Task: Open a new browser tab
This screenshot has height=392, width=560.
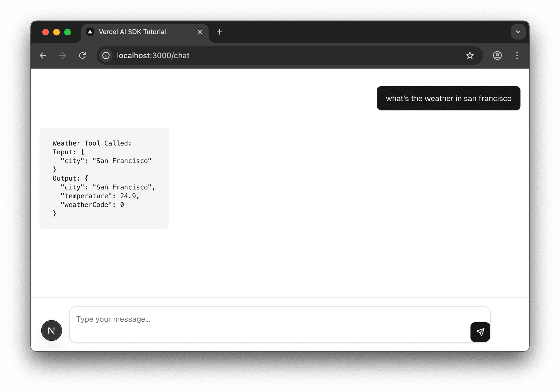Action: pos(219,32)
